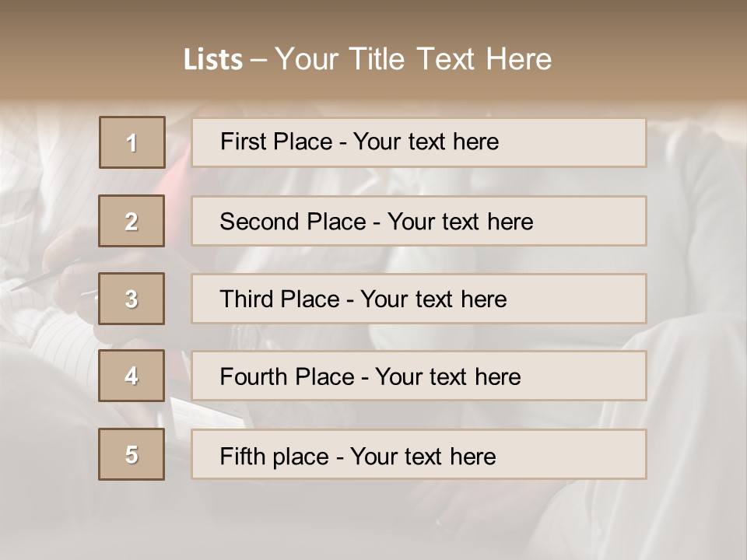Click the number 3 square
This screenshot has width=747, height=560.
[x=132, y=299]
